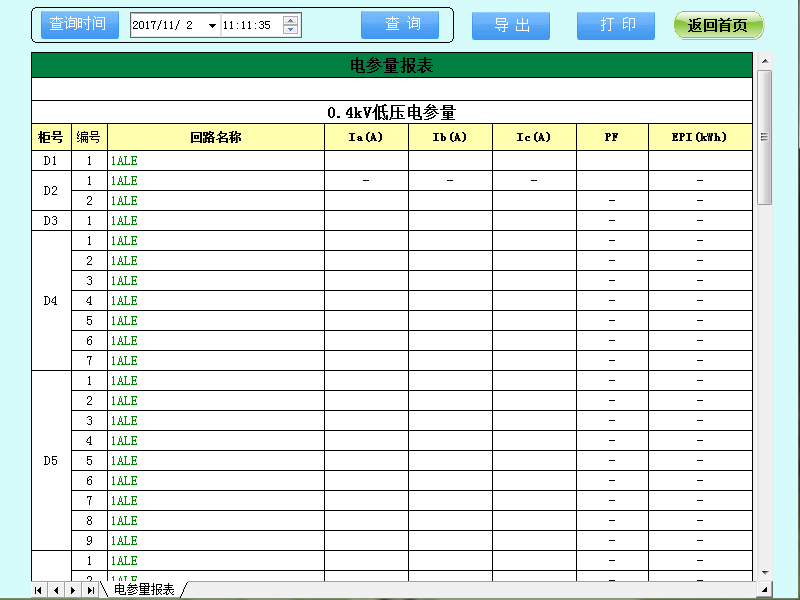This screenshot has width=800, height=600.
Task: Click the vertical scrollbar thumb
Action: 764,138
